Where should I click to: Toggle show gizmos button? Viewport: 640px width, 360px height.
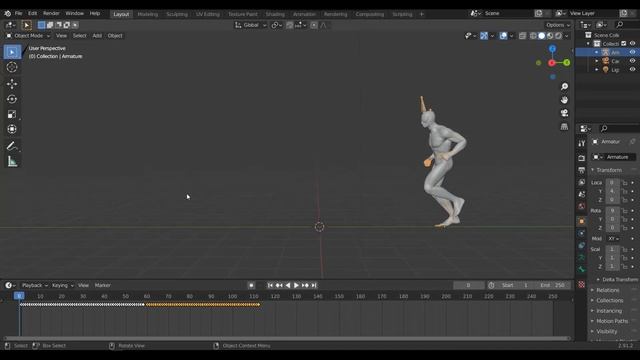[484, 36]
